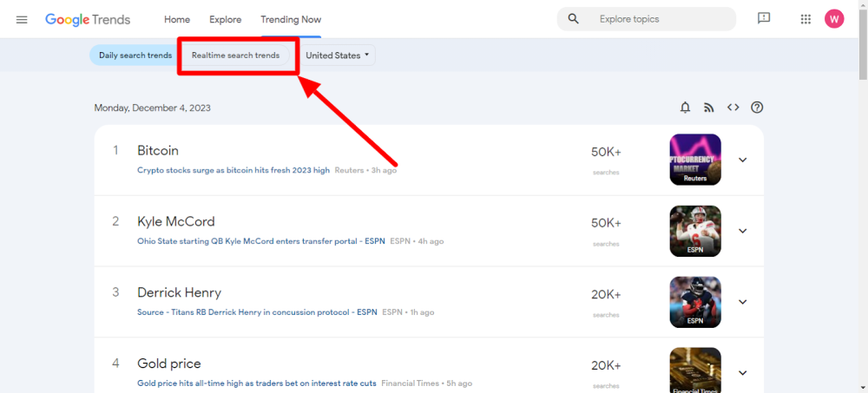Click the Derrick Henry ESPN thumbnail
868x393 pixels.
695,302
